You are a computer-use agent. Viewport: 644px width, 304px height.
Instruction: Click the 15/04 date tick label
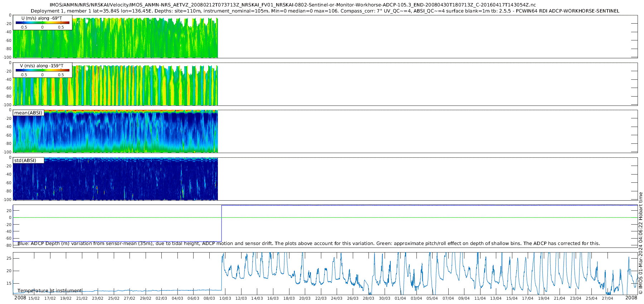512,298
